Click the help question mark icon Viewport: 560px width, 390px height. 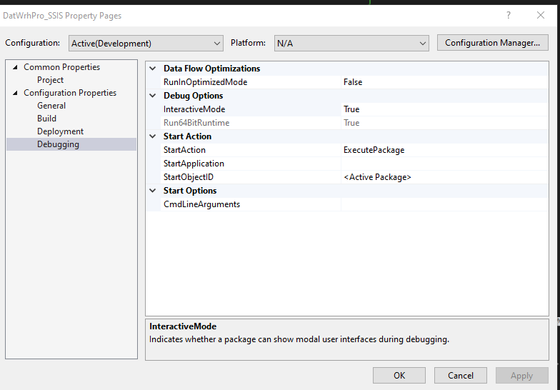(x=508, y=15)
